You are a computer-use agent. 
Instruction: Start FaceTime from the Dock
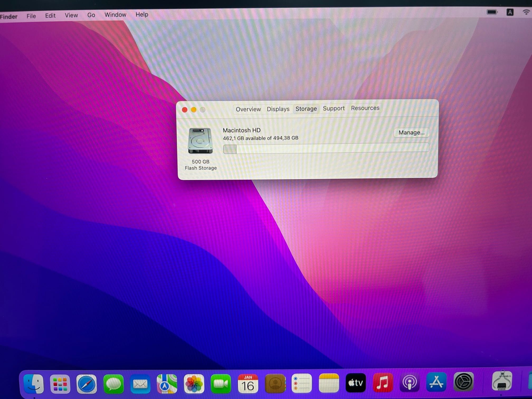pyautogui.click(x=221, y=384)
